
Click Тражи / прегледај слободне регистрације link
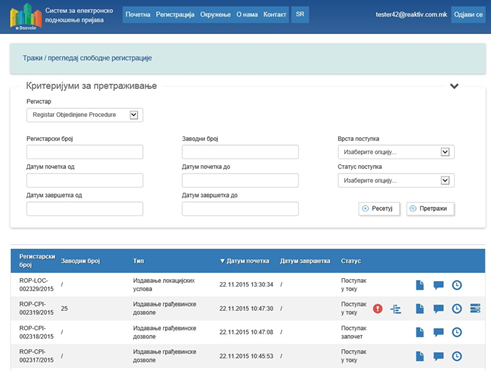[x=87, y=58]
